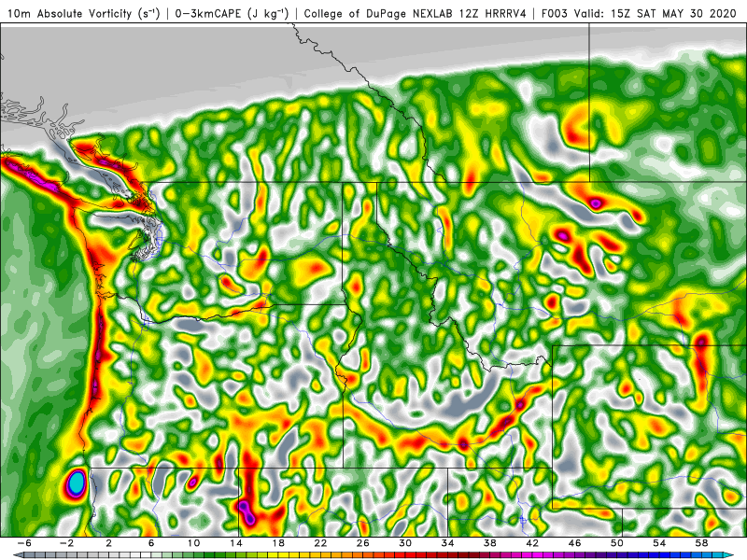Click the "54" color scale label
The width and height of the screenshot is (747, 560).
[659, 543]
